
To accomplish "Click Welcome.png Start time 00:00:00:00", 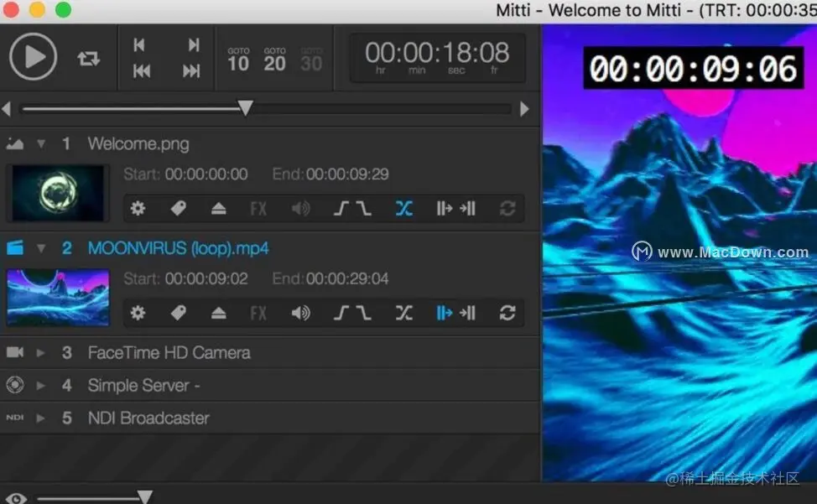I will pyautogui.click(x=206, y=174).
